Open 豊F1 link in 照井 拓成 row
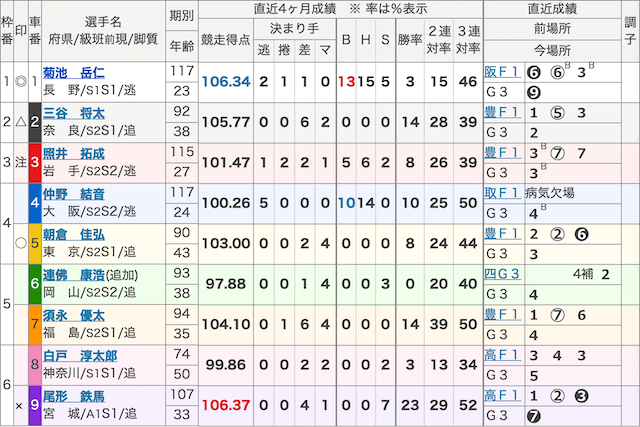This screenshot has width=640, height=427. tap(502, 152)
